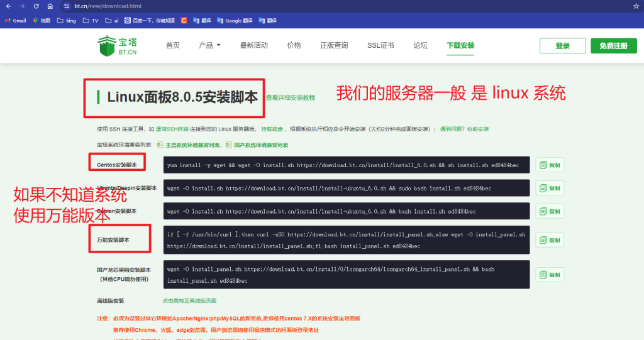Expand the 产品 dropdown menu
The height and width of the screenshot is (340, 644).
tap(209, 45)
